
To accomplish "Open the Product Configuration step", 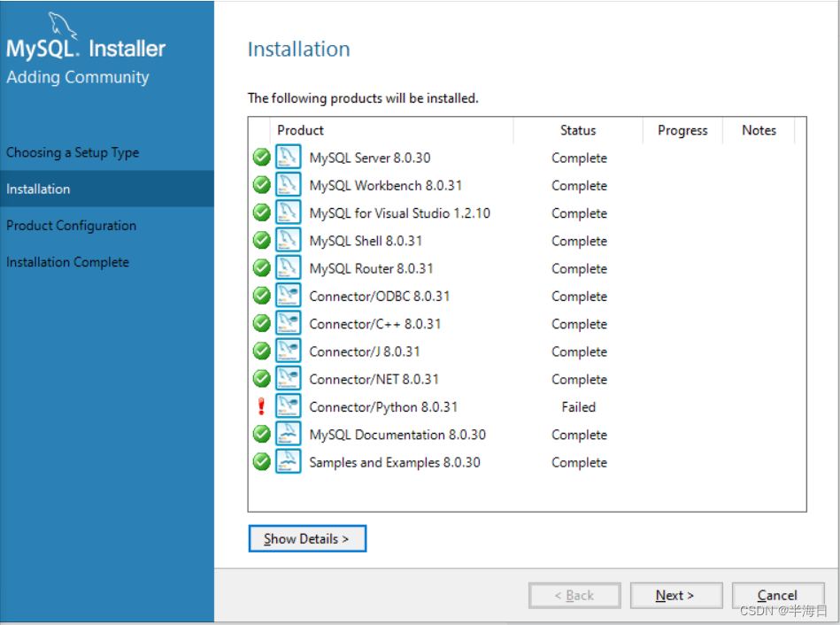I will pyautogui.click(x=71, y=226).
